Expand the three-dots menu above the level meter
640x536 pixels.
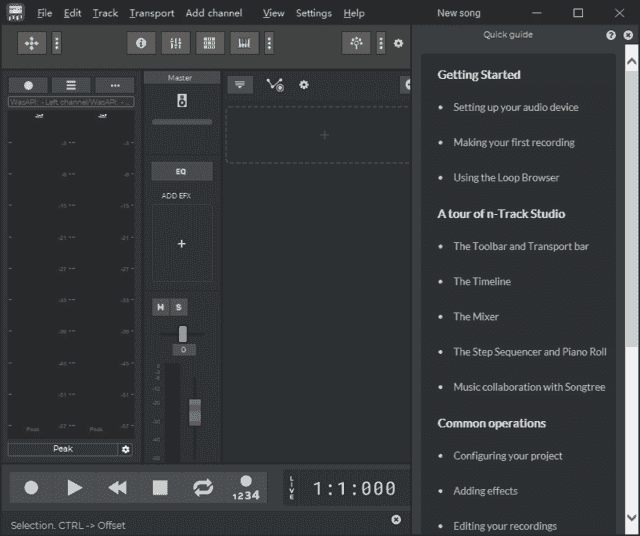[x=115, y=86]
